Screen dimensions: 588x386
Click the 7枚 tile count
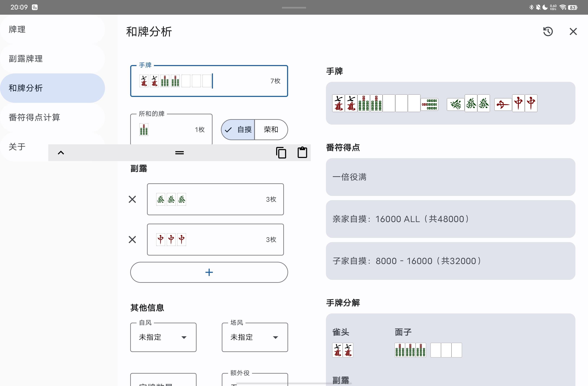[x=275, y=81]
